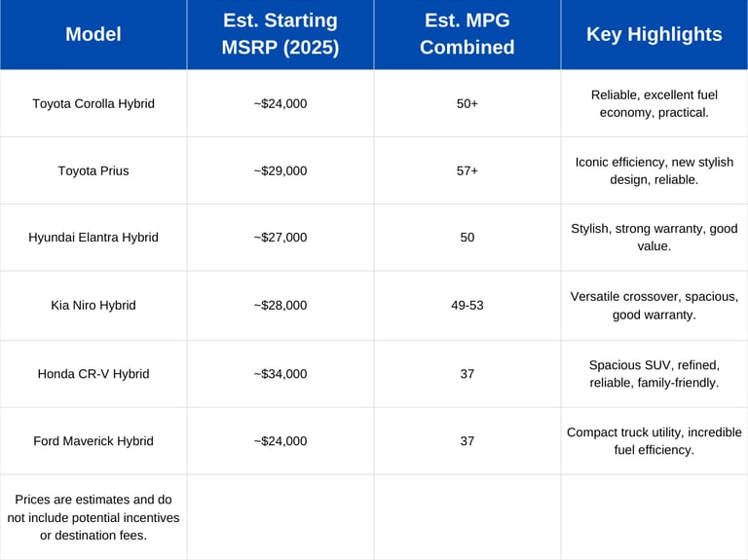Click the 50+ Corolla MPG value
This screenshot has height=560, width=748.
pyautogui.click(x=467, y=103)
